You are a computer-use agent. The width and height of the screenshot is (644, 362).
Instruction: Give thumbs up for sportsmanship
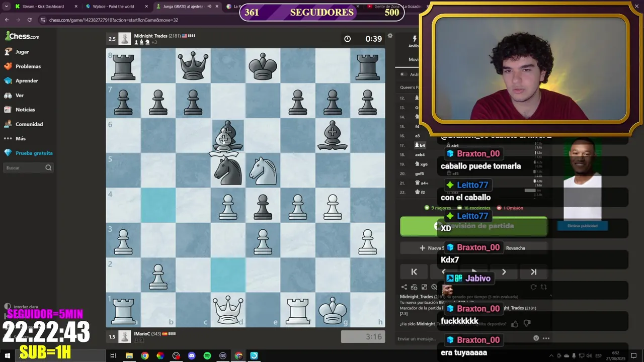[x=515, y=324]
